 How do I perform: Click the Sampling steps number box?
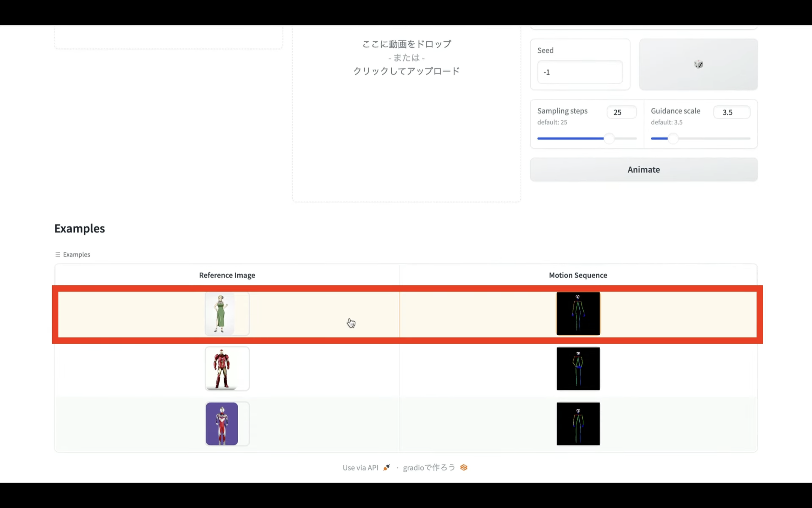point(621,112)
